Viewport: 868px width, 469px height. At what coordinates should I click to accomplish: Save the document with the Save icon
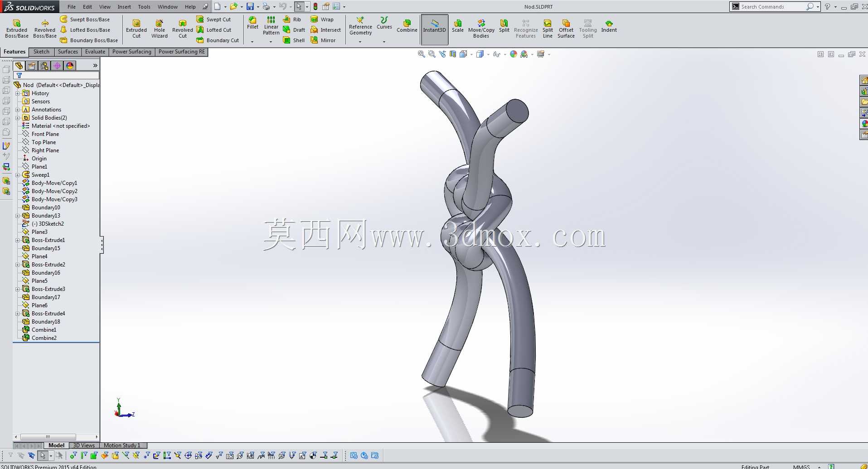click(x=250, y=7)
